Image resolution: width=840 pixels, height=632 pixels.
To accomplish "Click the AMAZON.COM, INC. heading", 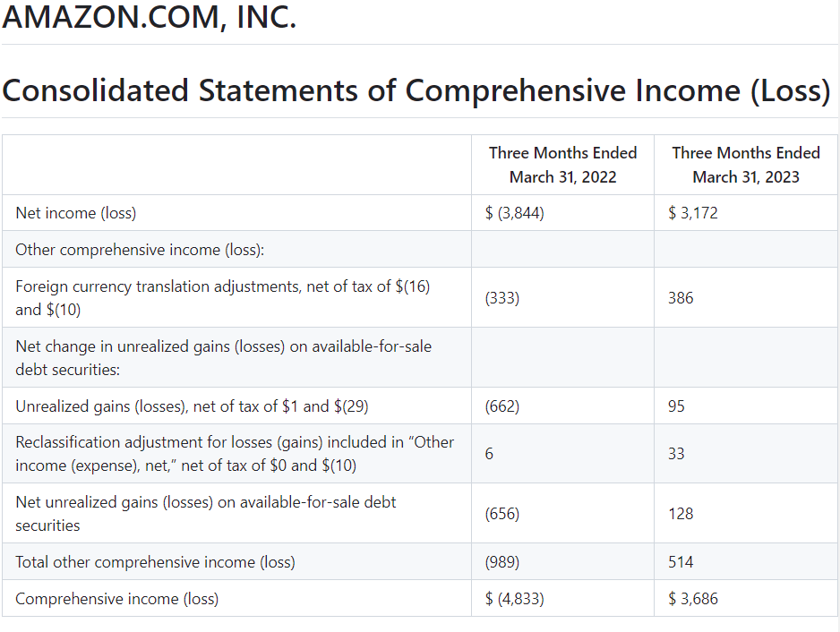I will click(x=149, y=17).
